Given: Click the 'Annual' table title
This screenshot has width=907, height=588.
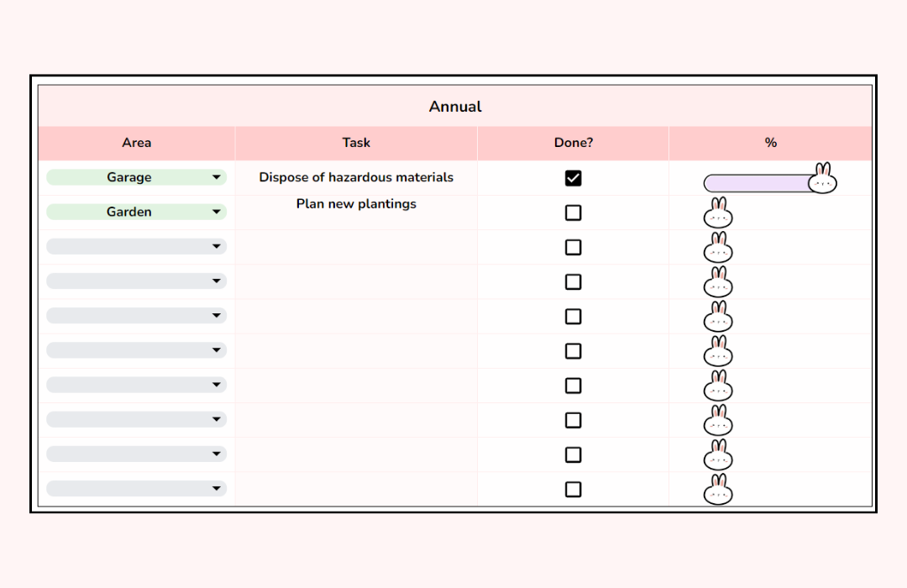Looking at the screenshot, I should click(x=454, y=107).
